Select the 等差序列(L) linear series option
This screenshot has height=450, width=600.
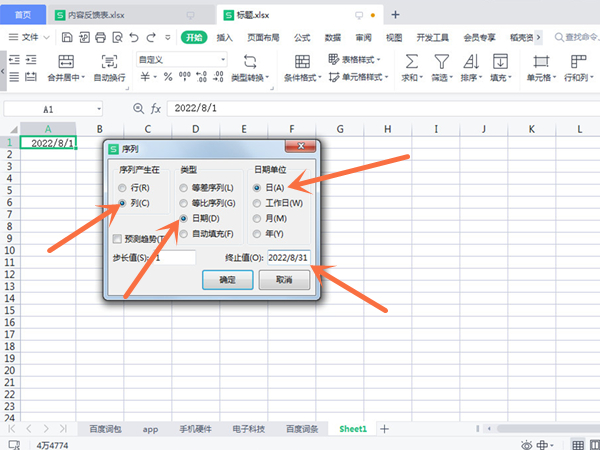click(182, 188)
